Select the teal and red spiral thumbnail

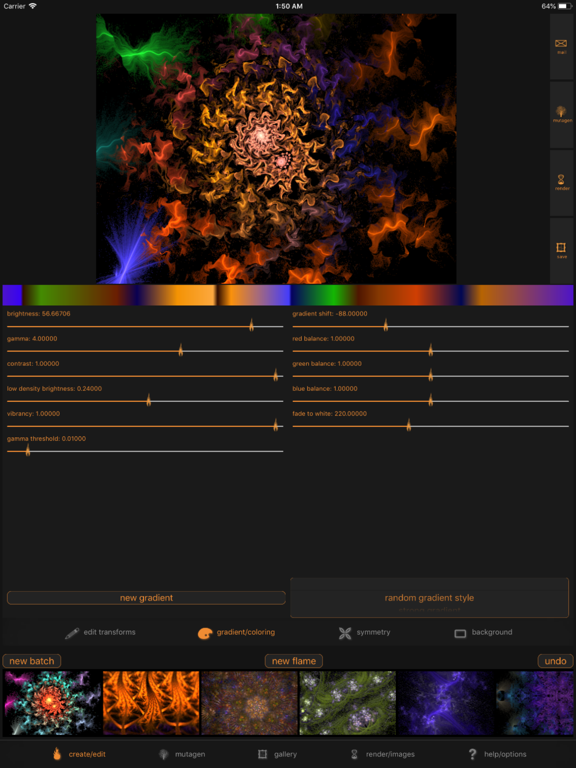click(52, 703)
